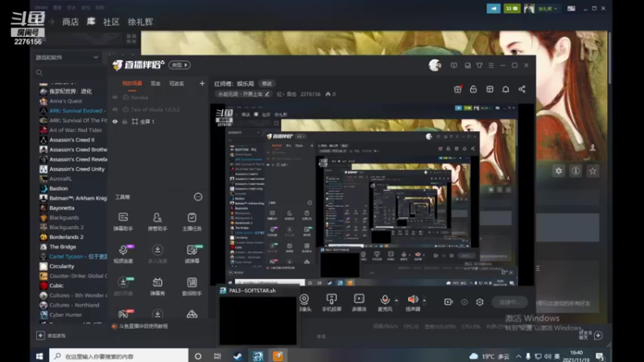Open the gift box icon with red dot
The width and height of the screenshot is (644, 362).
(457, 89)
